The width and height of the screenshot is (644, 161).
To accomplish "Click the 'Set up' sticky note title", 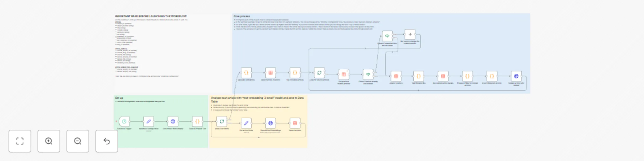I will [119, 98].
